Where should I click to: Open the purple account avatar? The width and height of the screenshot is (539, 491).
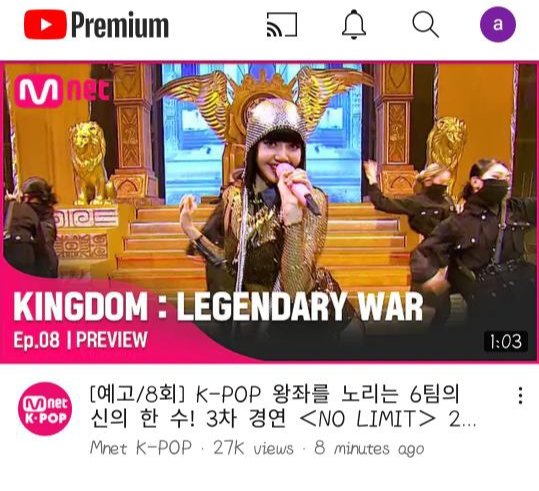tap(498, 24)
